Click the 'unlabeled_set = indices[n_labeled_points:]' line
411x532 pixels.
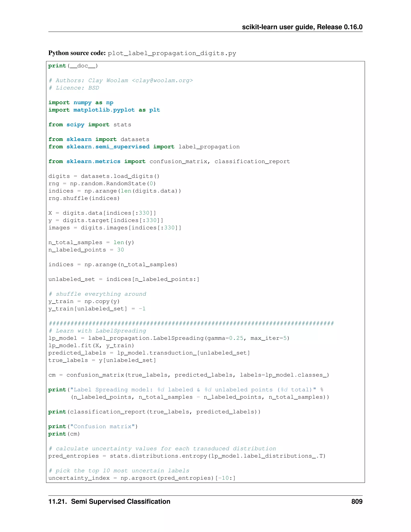124,279
